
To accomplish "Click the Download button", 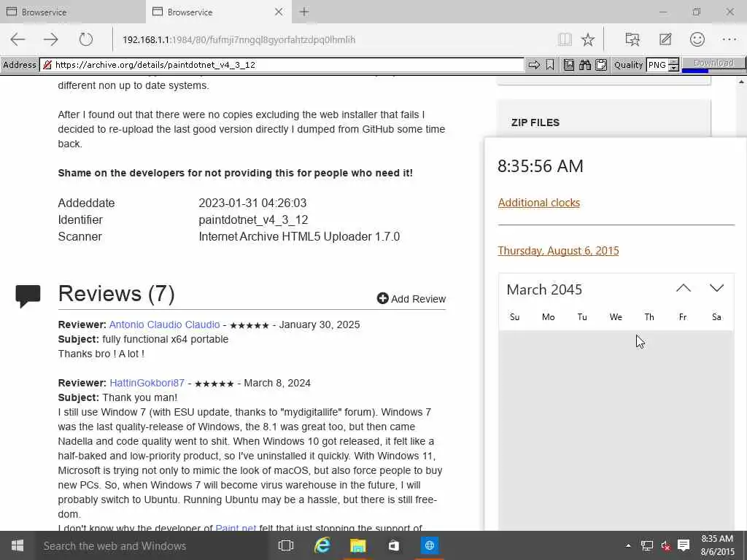I will coord(713,63).
